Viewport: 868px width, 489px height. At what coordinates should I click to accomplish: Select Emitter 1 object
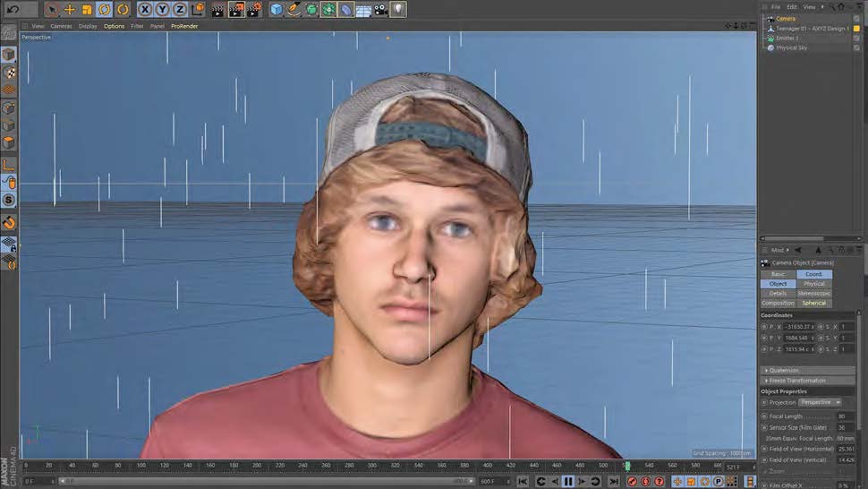click(787, 39)
